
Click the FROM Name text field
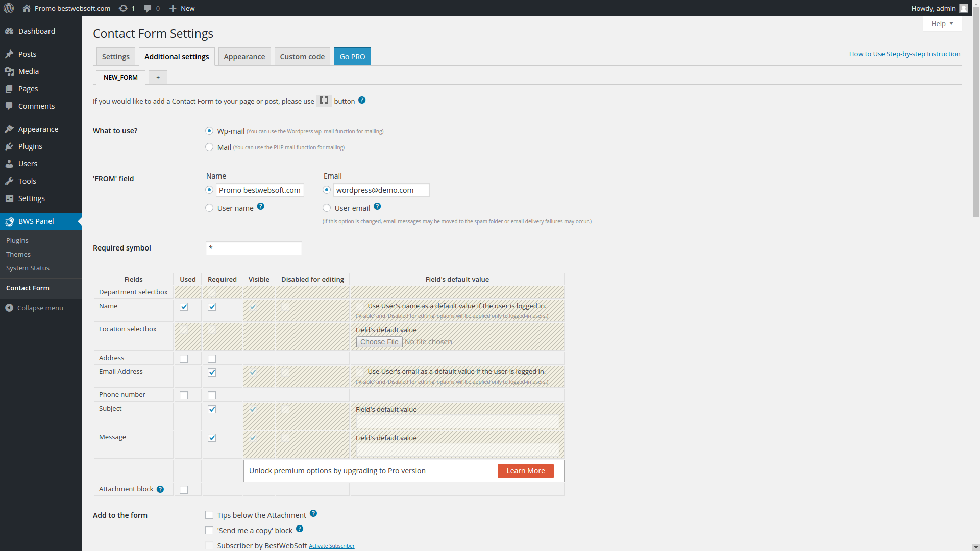260,190
